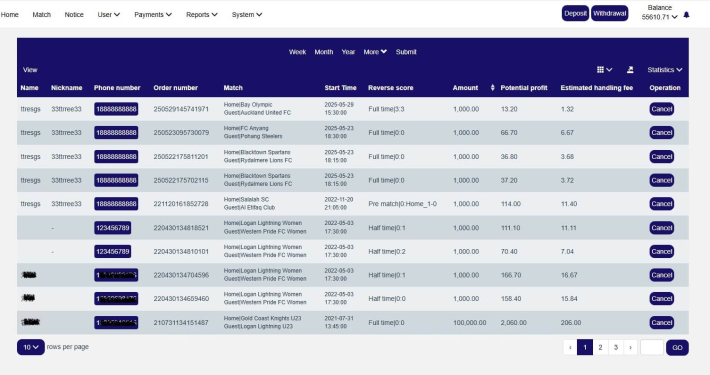
Task: Click the GO pagination button
Action: (x=677, y=347)
